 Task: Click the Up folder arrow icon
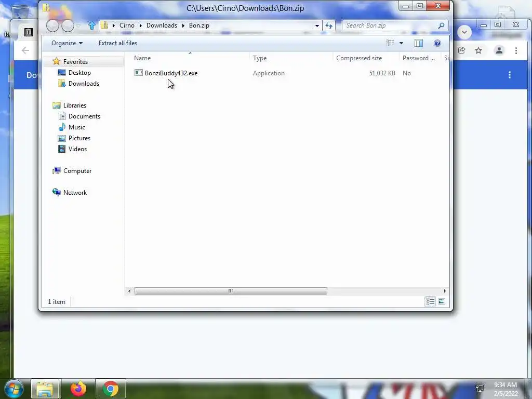click(91, 25)
